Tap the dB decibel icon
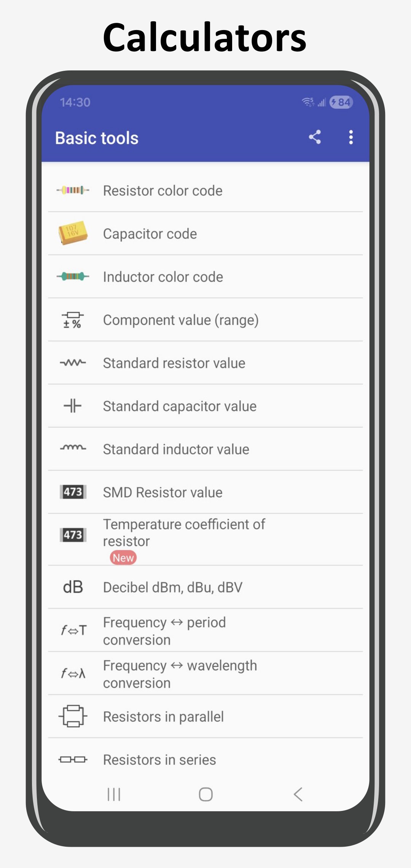Screen dimensions: 411x868 [73, 587]
